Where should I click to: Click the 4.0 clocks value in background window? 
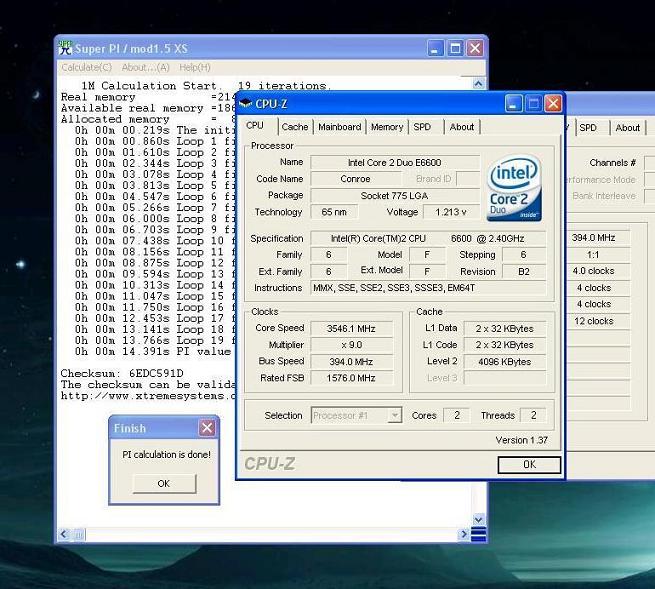tap(594, 271)
